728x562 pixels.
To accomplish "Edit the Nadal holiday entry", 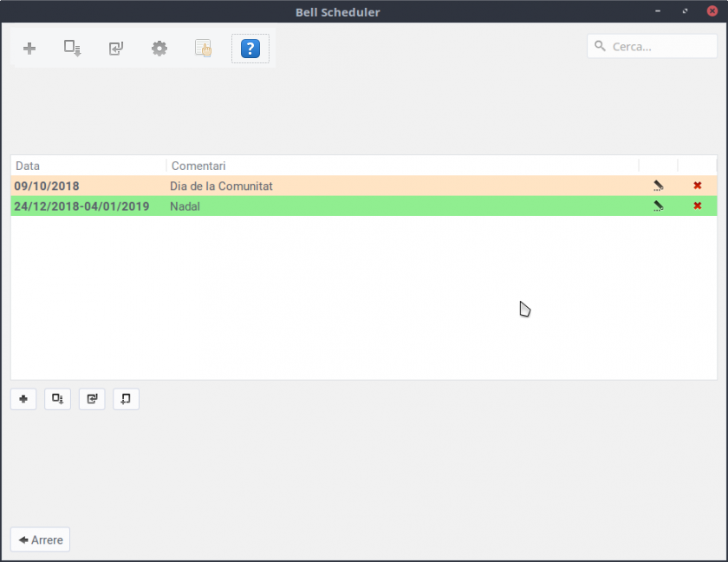I will (x=659, y=206).
